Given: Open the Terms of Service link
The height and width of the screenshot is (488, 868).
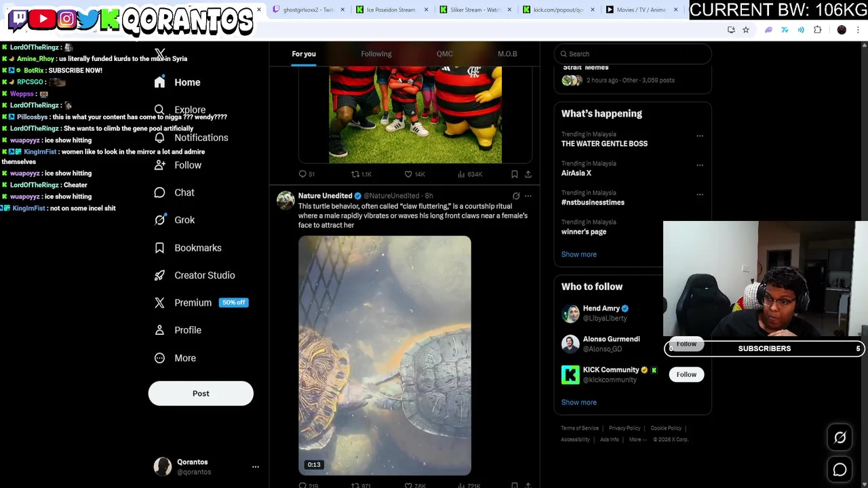Looking at the screenshot, I should point(580,428).
